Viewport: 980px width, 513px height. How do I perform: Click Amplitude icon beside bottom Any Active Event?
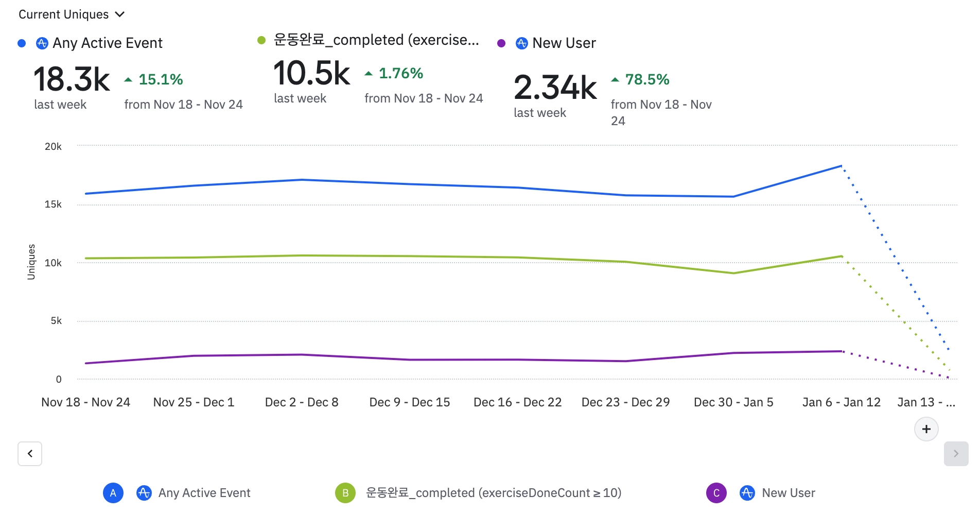click(x=144, y=493)
